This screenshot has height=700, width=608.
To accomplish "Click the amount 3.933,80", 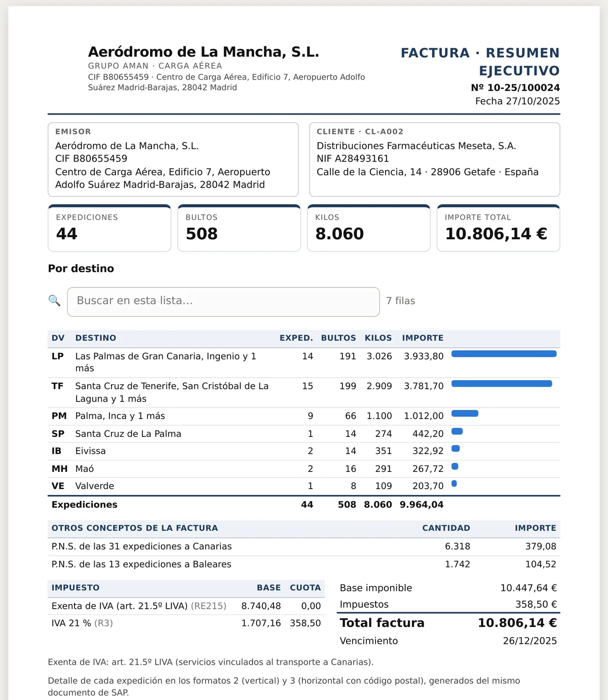I will pyautogui.click(x=424, y=356).
